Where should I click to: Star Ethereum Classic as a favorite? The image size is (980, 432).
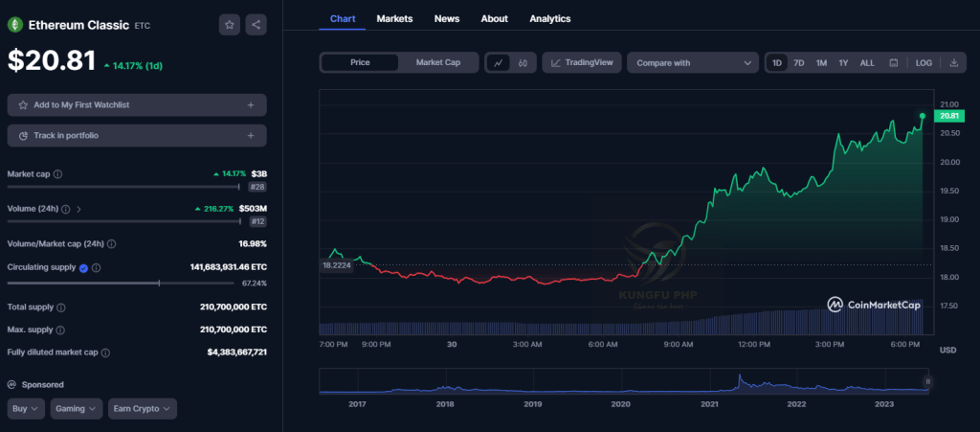[x=230, y=24]
